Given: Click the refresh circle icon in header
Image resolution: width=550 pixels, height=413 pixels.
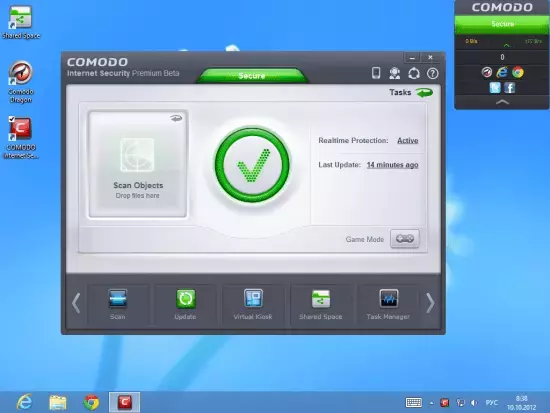Looking at the screenshot, I should 414,73.
